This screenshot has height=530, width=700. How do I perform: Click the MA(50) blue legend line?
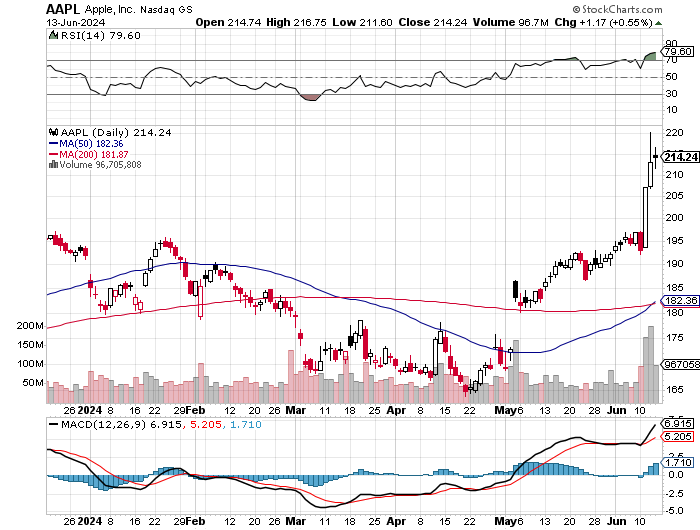[53, 144]
